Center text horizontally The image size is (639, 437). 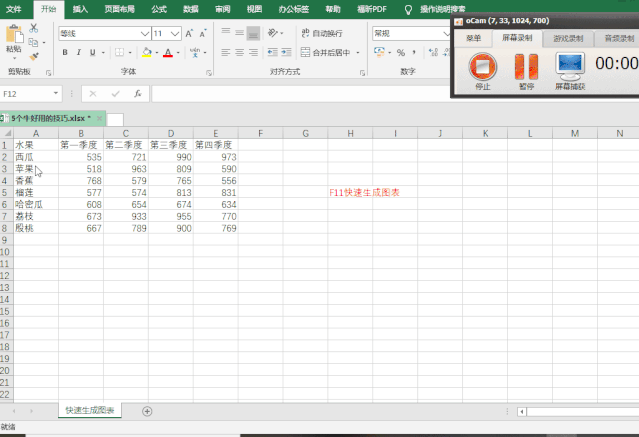pos(240,52)
